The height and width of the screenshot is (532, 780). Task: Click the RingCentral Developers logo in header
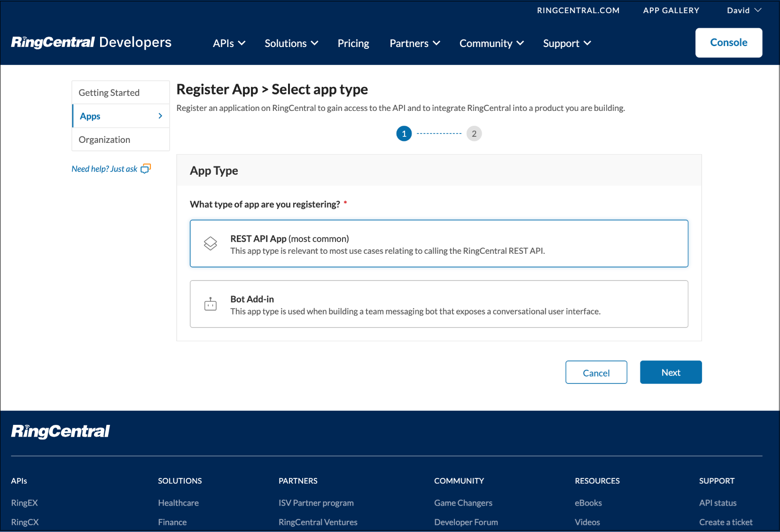pos(91,42)
